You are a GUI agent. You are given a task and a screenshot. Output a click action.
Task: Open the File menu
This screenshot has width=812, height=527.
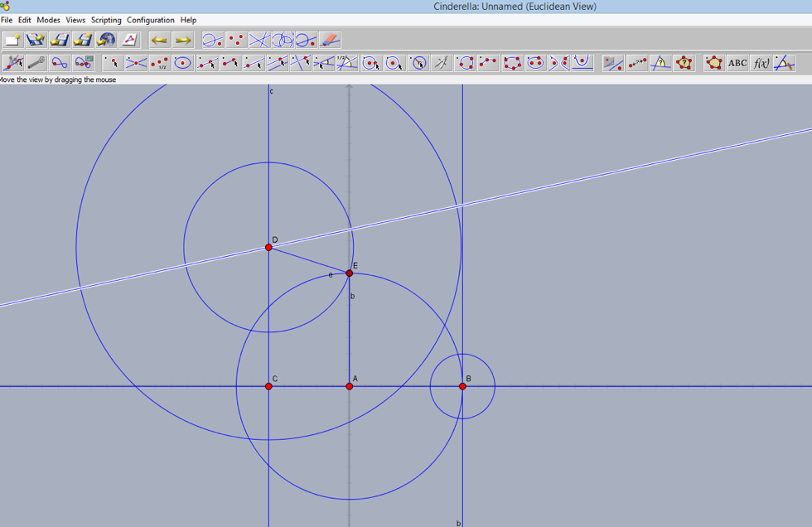click(x=6, y=20)
